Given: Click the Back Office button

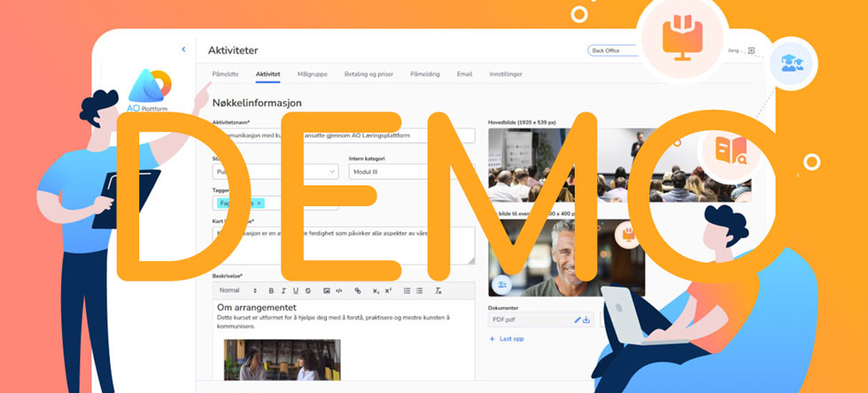Looking at the screenshot, I should click(613, 50).
